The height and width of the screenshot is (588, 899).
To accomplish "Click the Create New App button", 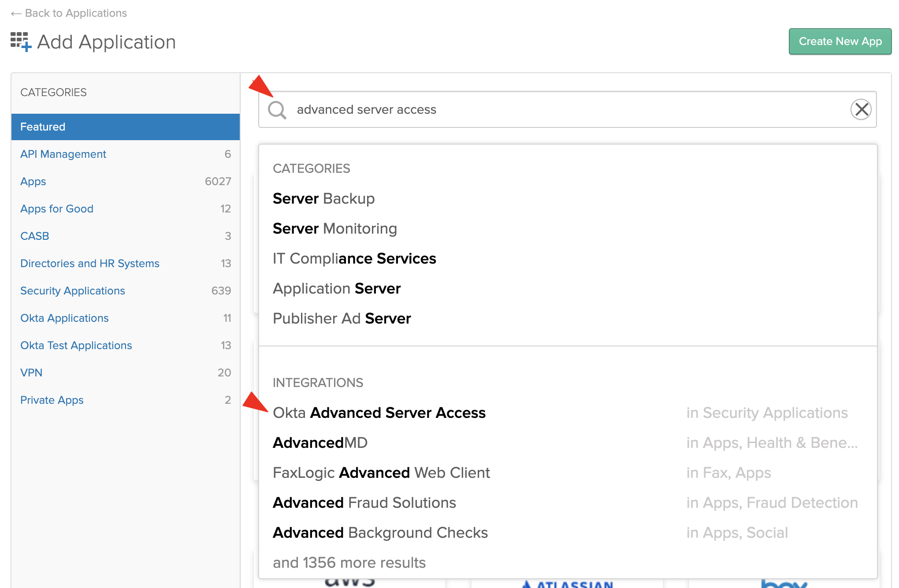I will click(840, 41).
